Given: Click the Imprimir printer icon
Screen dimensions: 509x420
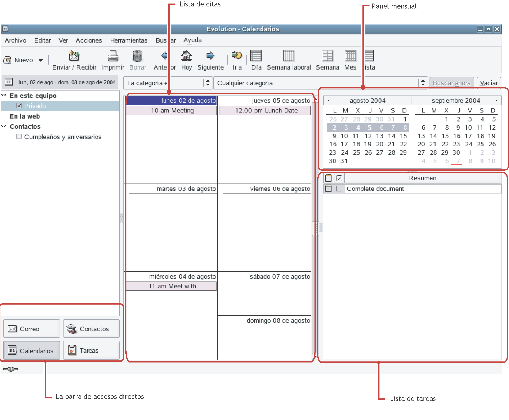Looking at the screenshot, I should 113,56.
